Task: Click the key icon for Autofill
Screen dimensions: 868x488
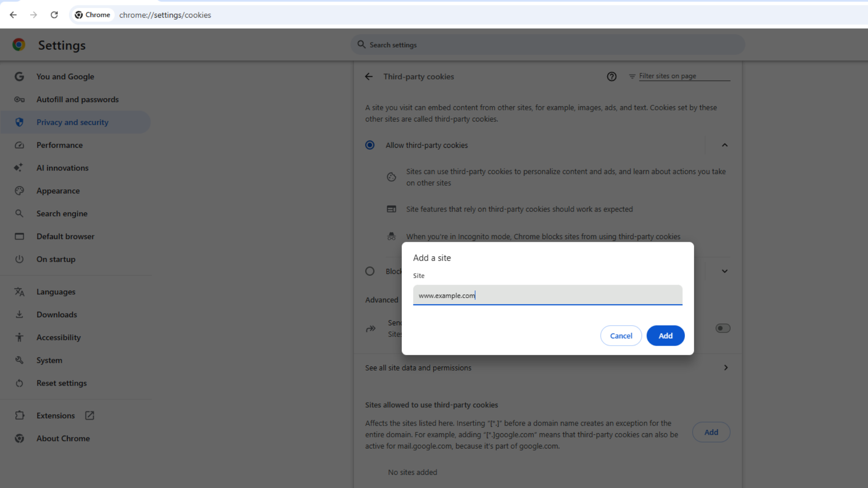Action: pos(19,99)
